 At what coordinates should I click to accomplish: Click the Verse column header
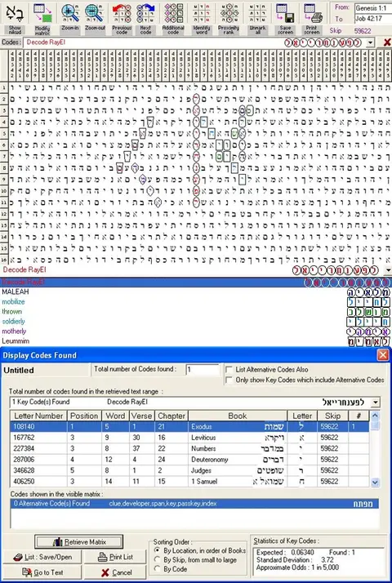point(142,416)
